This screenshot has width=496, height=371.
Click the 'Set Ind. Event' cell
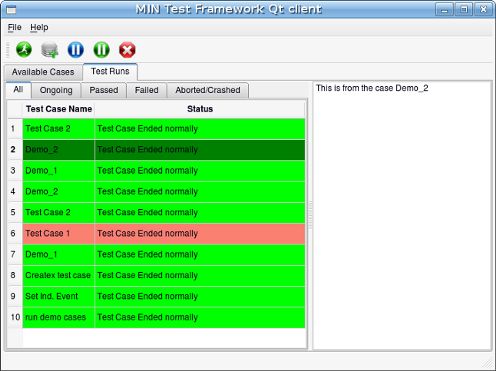59,296
